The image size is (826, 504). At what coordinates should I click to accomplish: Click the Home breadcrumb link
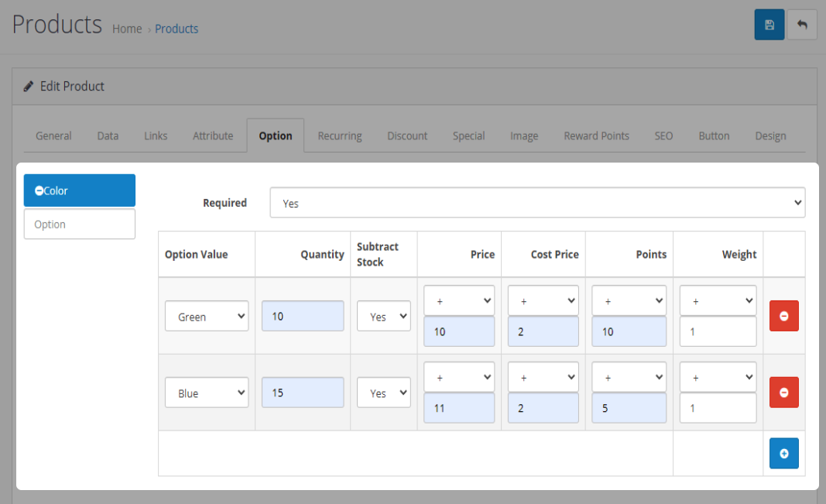[x=127, y=29]
